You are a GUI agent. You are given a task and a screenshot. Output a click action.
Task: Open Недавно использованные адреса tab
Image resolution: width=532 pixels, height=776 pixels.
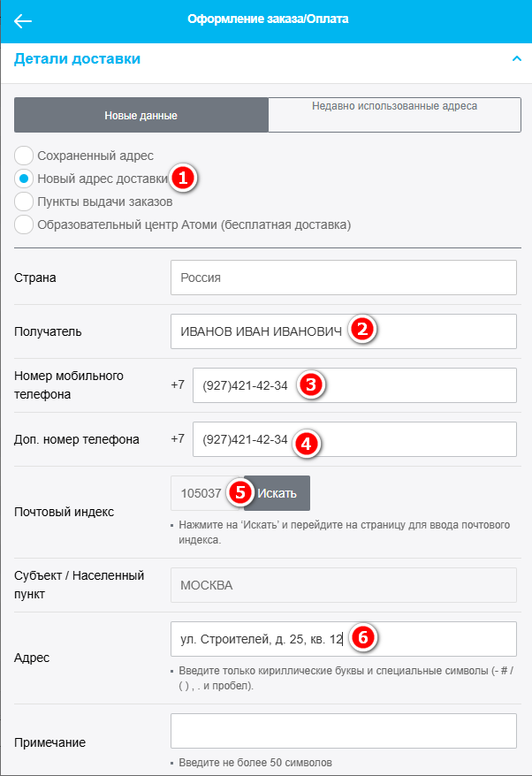coord(394,115)
